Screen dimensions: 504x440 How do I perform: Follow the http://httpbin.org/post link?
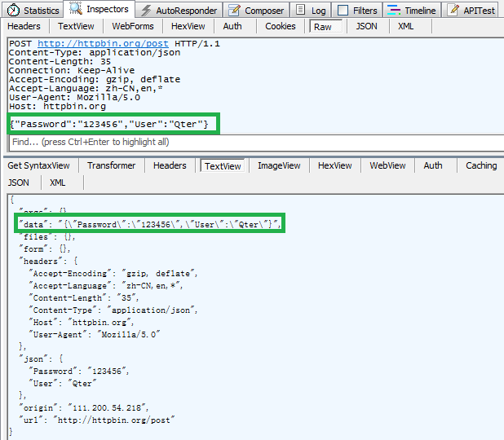(x=103, y=43)
